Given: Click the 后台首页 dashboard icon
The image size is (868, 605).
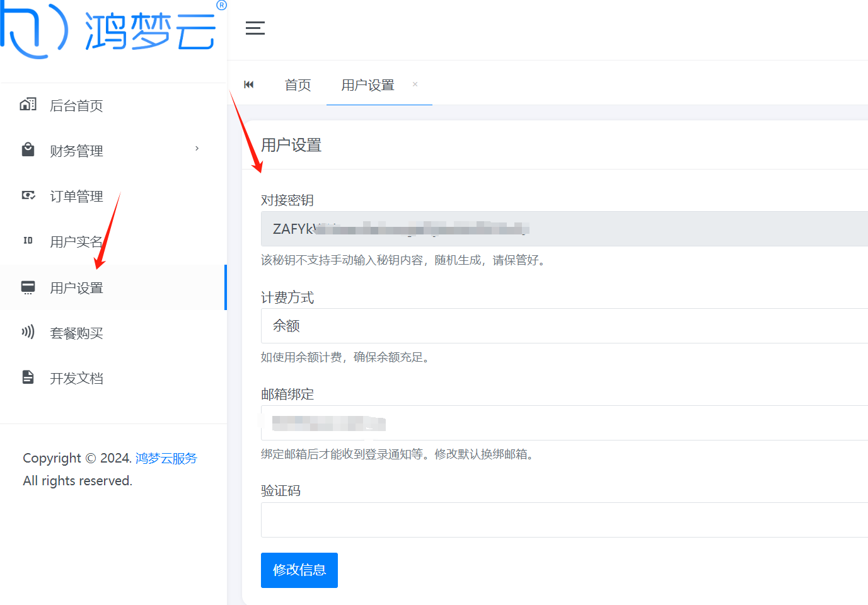Looking at the screenshot, I should tap(28, 105).
